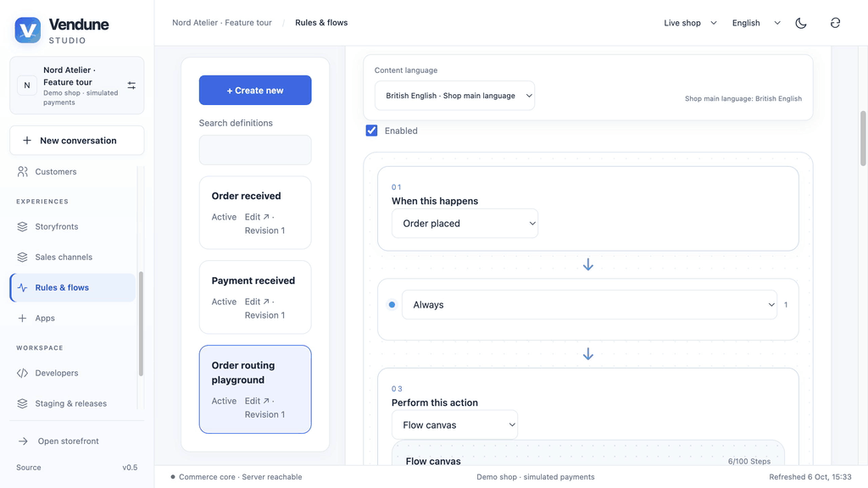Click the Rules & flows pulse icon
868x488 pixels.
click(x=22, y=287)
